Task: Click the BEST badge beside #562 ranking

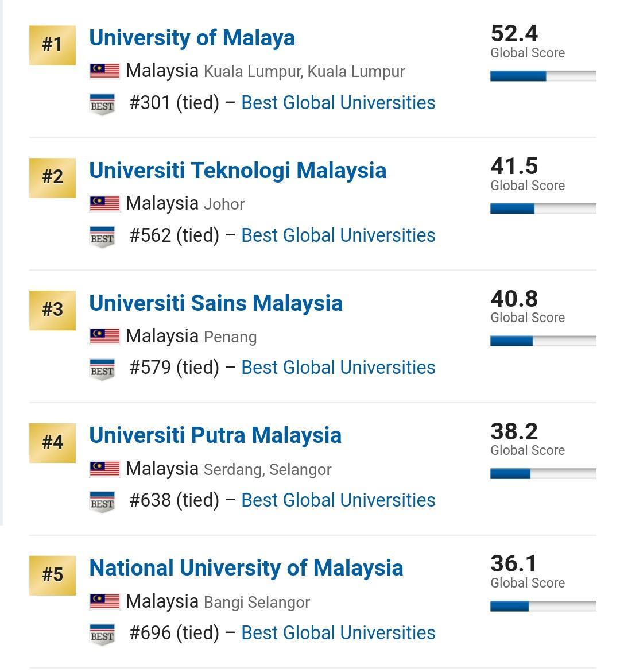Action: click(x=102, y=237)
